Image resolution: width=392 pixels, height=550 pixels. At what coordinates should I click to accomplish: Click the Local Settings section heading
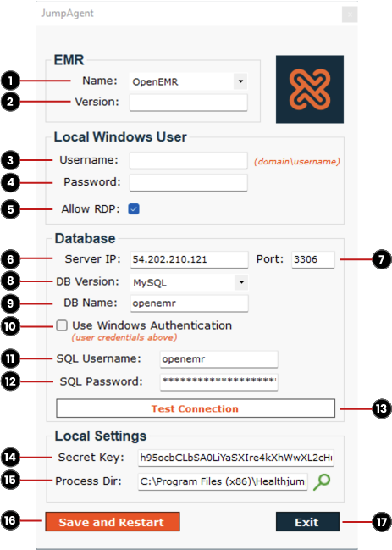pos(101,436)
